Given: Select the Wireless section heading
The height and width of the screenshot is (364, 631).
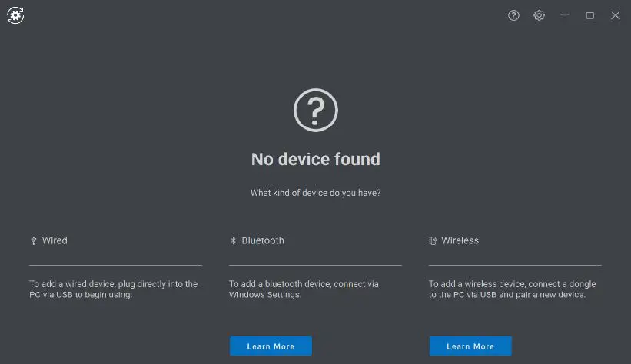Looking at the screenshot, I should pyautogui.click(x=460, y=241).
